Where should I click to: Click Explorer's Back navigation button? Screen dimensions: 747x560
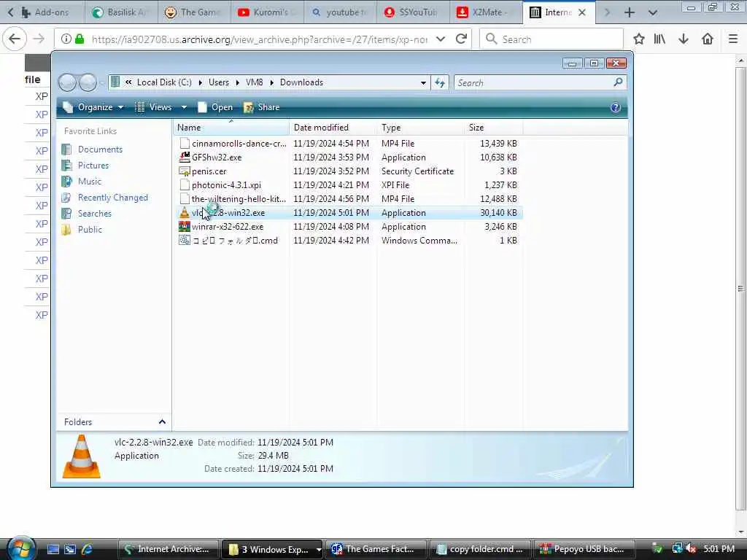point(68,82)
